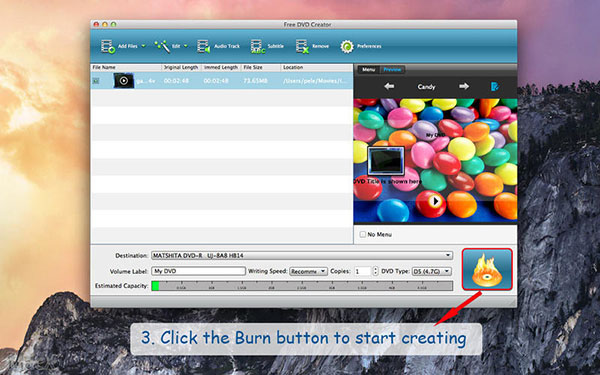Open the Writing Speed dropdown

pos(308,271)
